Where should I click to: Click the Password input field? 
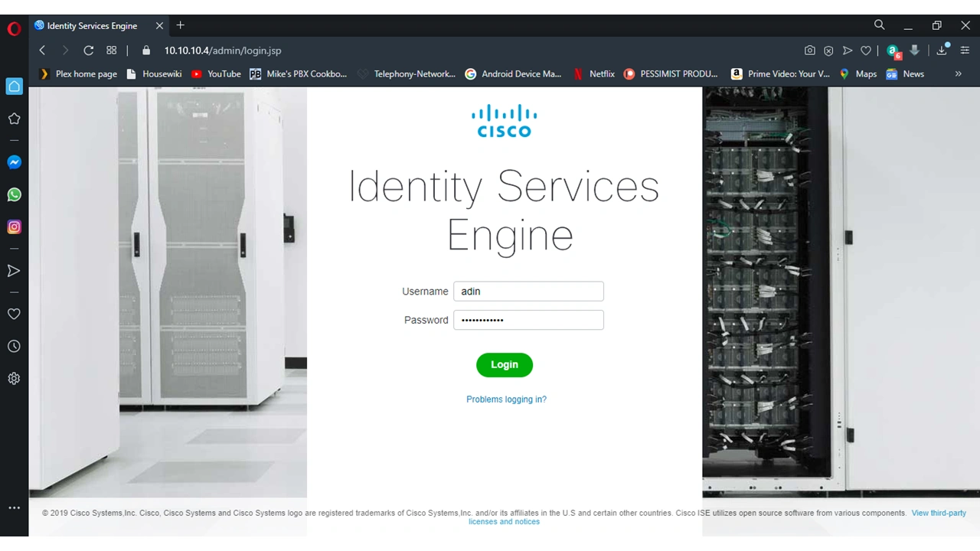tap(528, 320)
